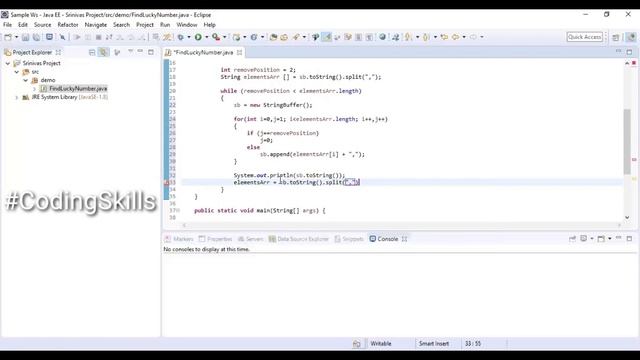Click the New file wizard icon
Screen dimensions: 640x360
[8, 37]
